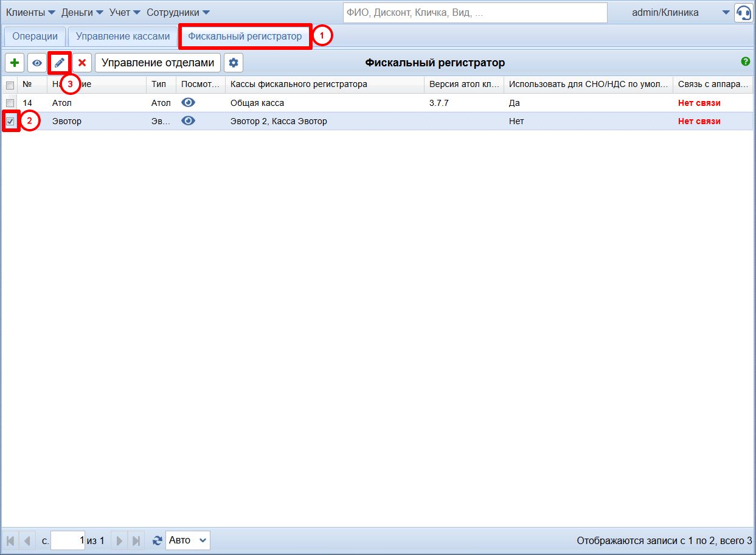The image size is (756, 555).
Task: Click the Управление отделами button
Action: (x=158, y=63)
